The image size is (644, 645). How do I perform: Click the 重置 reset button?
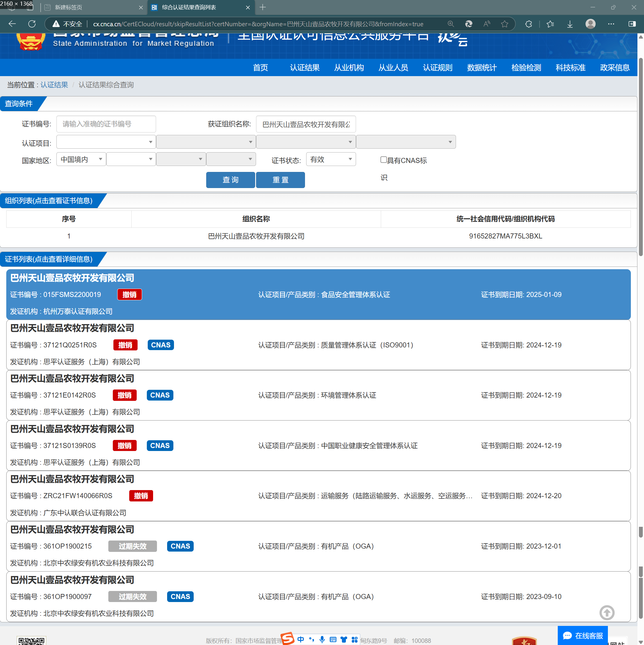[x=281, y=180]
